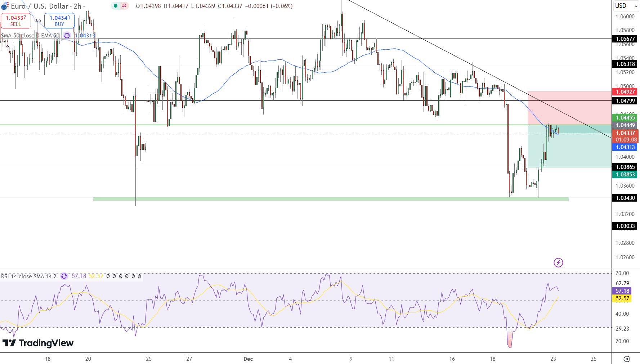Viewport: 640px width, 364px height.
Task: Click the 9 date on time axis
Action: [x=351, y=359]
